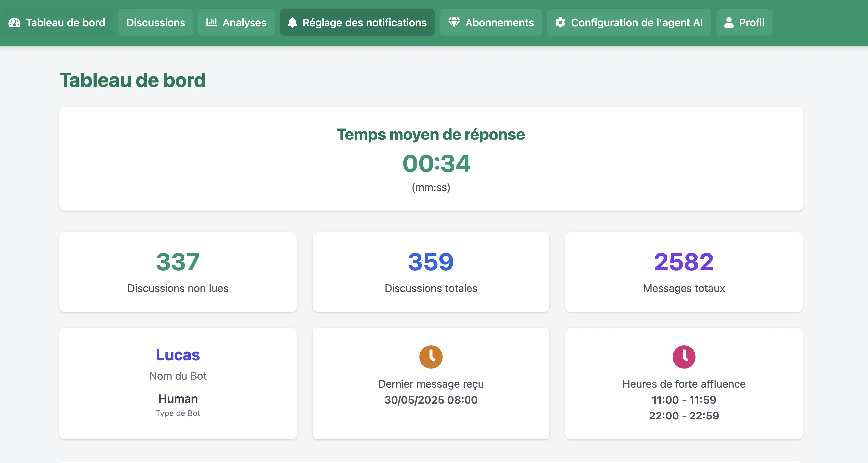Image resolution: width=868 pixels, height=463 pixels.
Task: Click the user Profil icon
Action: click(729, 23)
